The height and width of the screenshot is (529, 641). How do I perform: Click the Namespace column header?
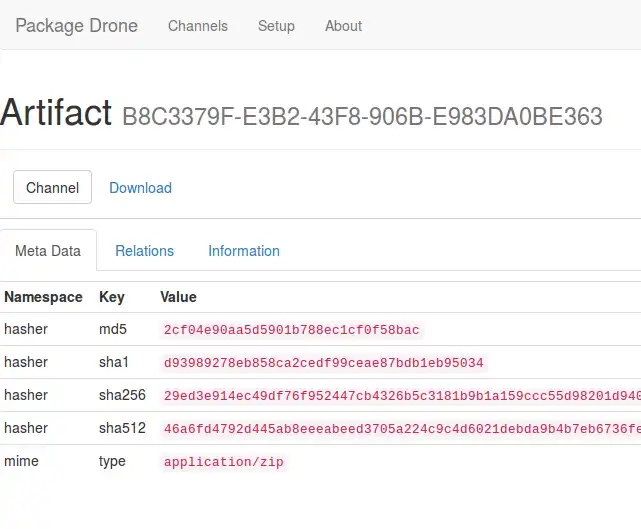[43, 297]
